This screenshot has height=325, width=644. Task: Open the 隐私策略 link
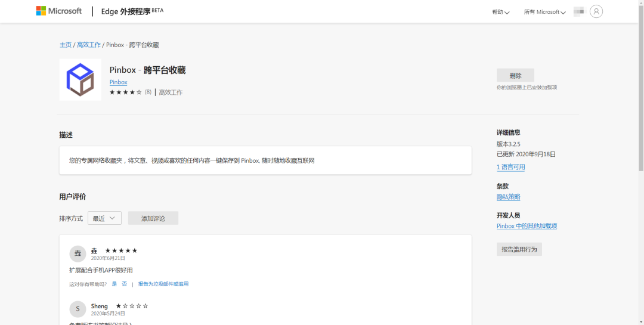click(x=509, y=197)
